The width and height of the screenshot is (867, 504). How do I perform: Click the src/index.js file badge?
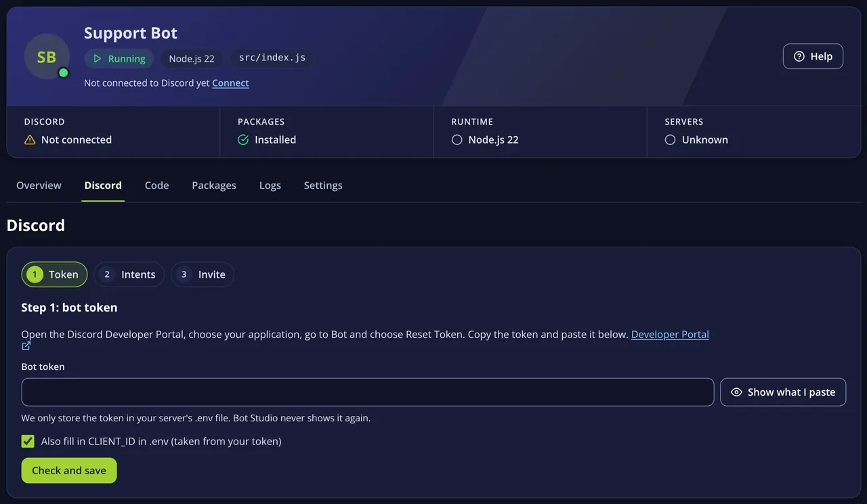272,58
